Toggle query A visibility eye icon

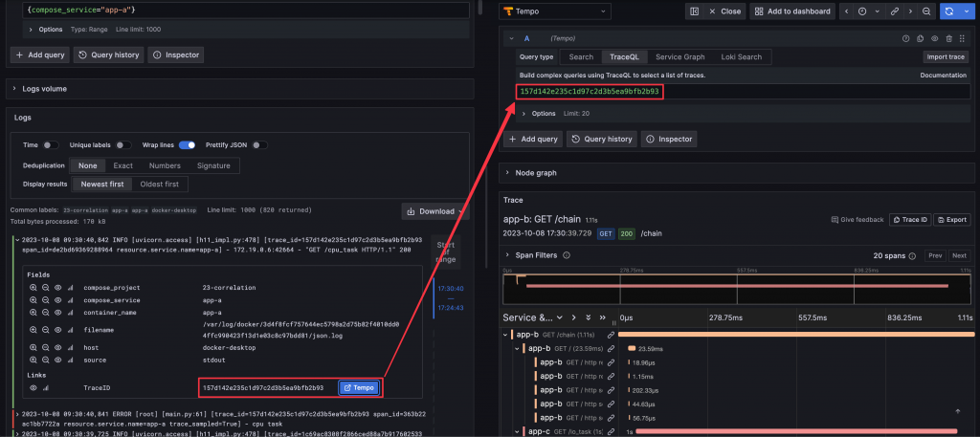click(x=935, y=38)
